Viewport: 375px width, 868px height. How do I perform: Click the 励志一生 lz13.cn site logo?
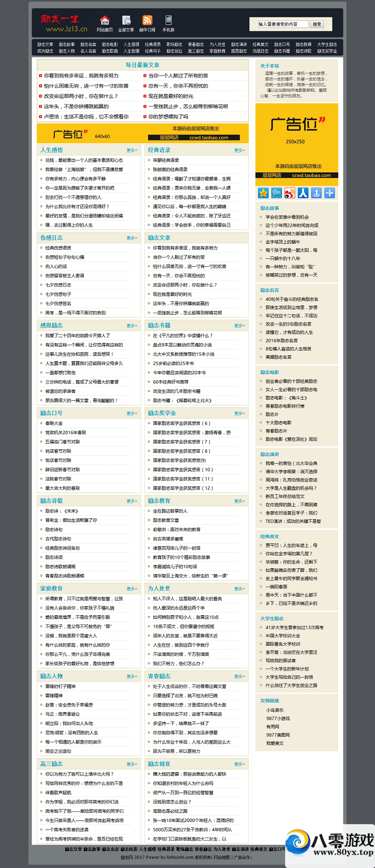pos(63,23)
